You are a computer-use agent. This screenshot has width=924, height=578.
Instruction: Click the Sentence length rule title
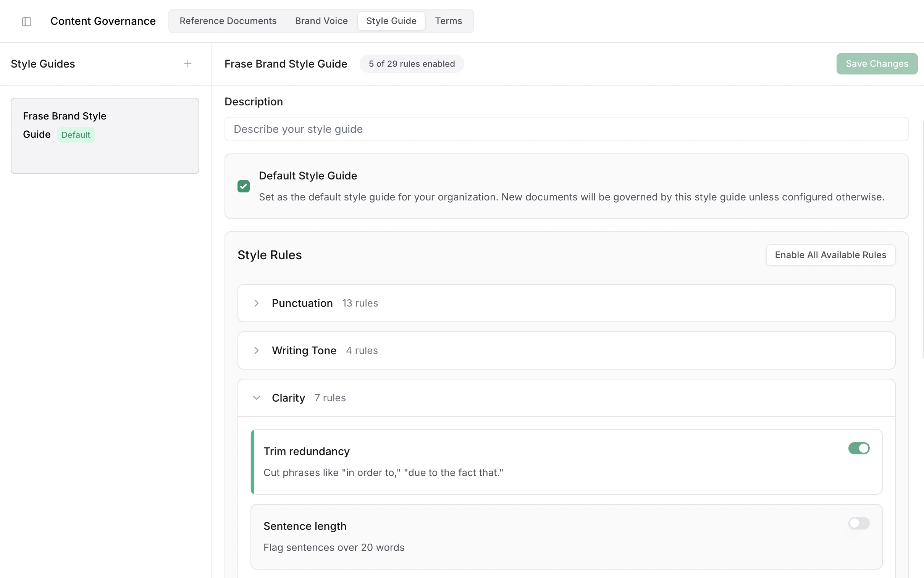click(x=305, y=526)
